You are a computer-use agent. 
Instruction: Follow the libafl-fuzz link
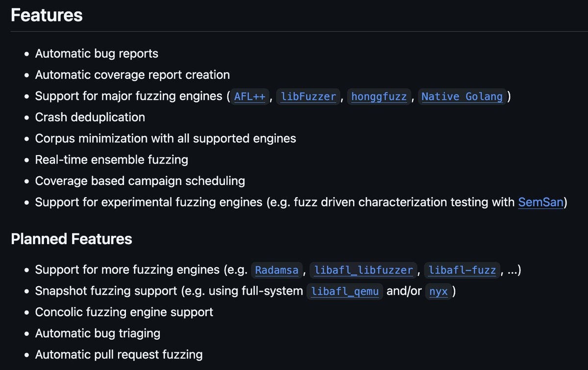(x=462, y=270)
